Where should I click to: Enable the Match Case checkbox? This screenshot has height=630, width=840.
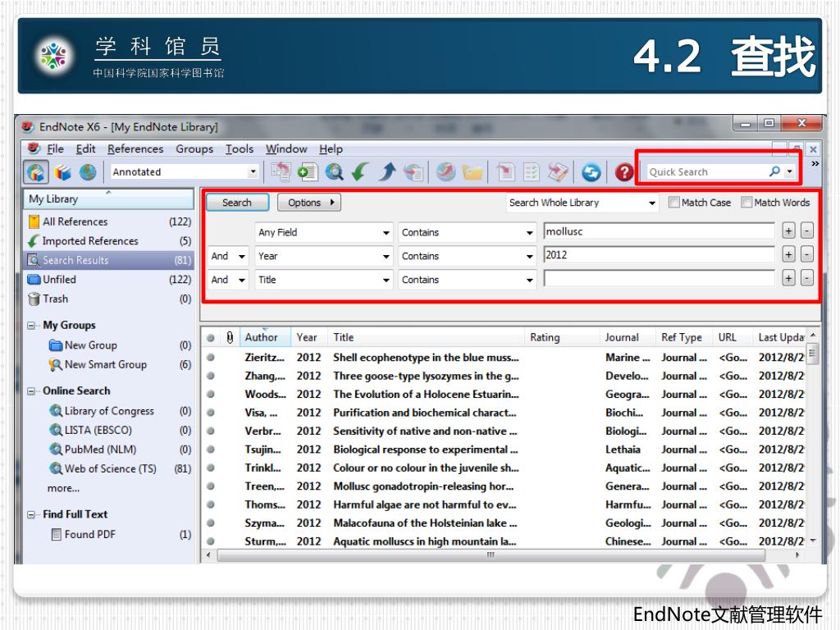(x=674, y=202)
